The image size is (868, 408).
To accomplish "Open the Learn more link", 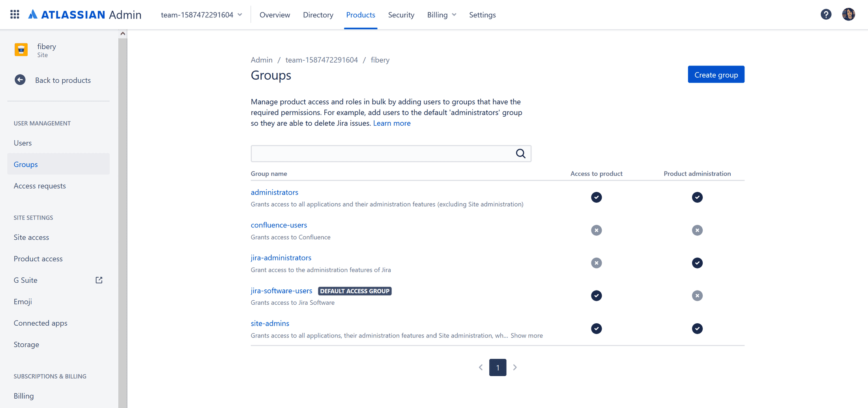I will coord(392,123).
